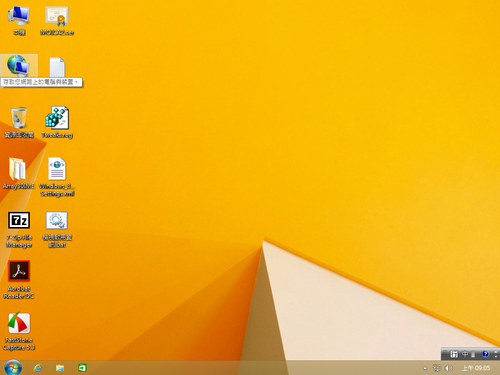Toggle the 中 Chinese/English input mode
This screenshot has height=375, width=500.
465,354
